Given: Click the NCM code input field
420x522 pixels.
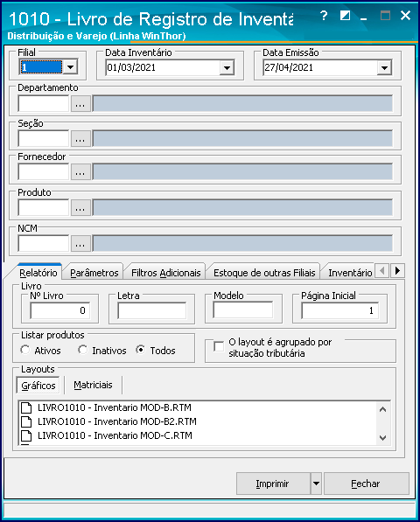Looking at the screenshot, I should 44,244.
